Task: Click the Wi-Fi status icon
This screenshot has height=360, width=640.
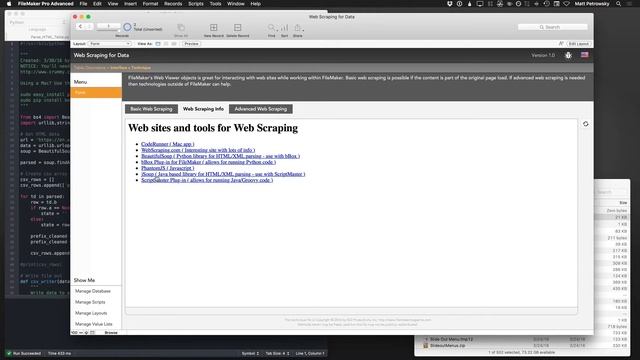Action: pos(566,4)
